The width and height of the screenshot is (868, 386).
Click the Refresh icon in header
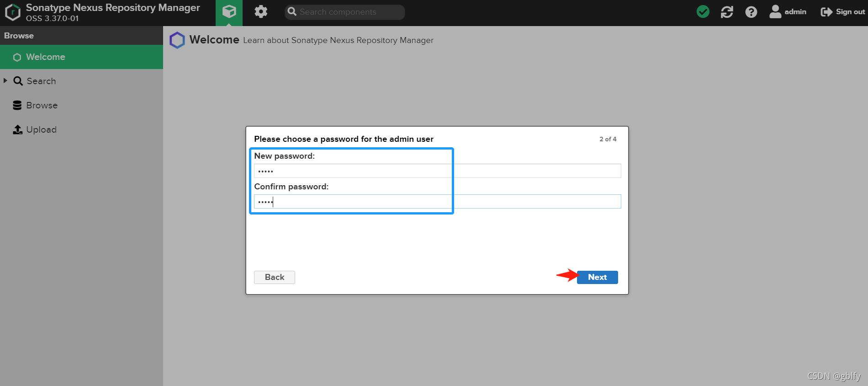tap(727, 12)
